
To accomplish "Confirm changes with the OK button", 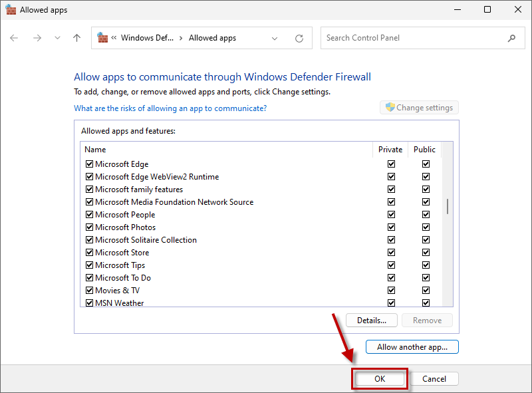I will tap(380, 379).
